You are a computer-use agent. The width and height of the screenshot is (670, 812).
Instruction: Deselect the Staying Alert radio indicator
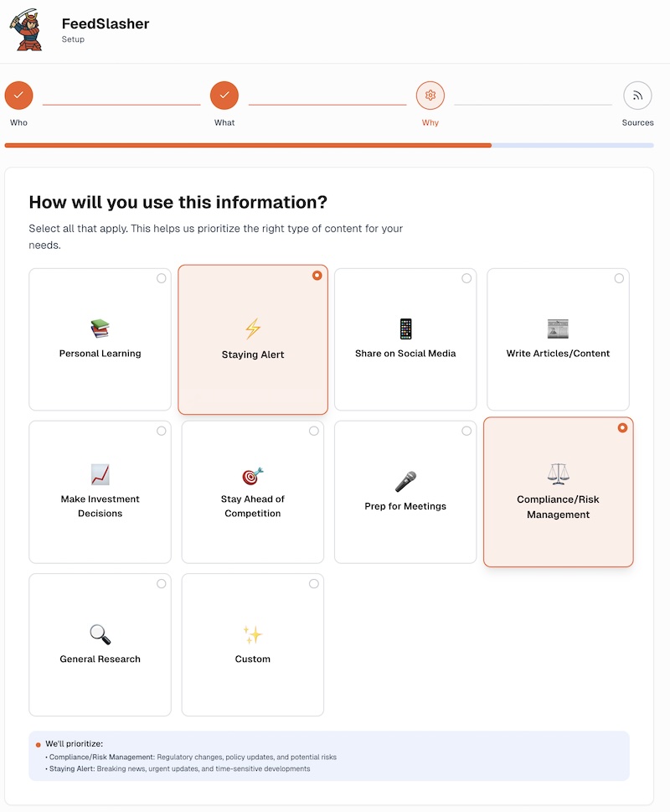pyautogui.click(x=317, y=276)
